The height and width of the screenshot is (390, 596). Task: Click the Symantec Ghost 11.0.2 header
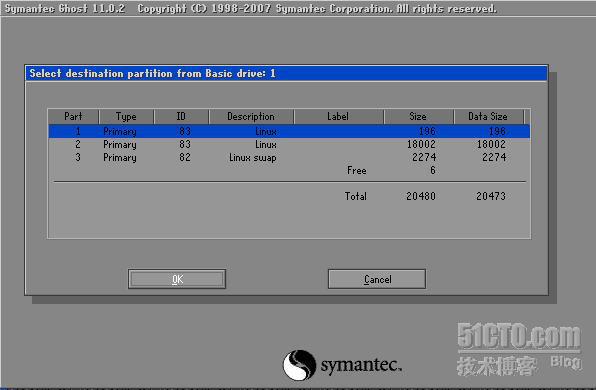[x=65, y=8]
